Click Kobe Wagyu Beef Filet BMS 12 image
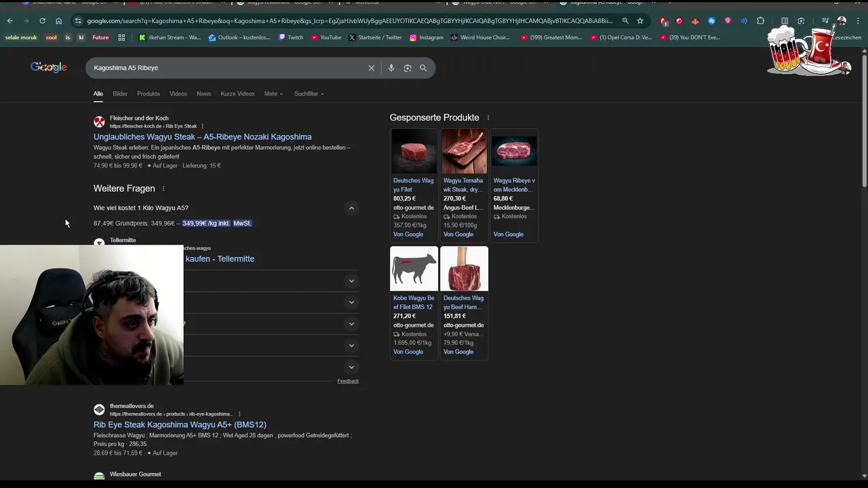Screen dimensions: 868x488 pos(414,268)
